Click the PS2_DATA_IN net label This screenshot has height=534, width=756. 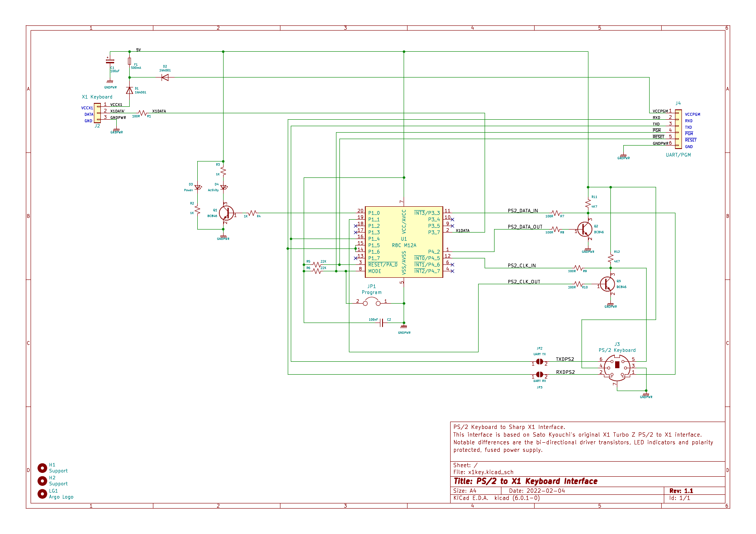(x=523, y=211)
